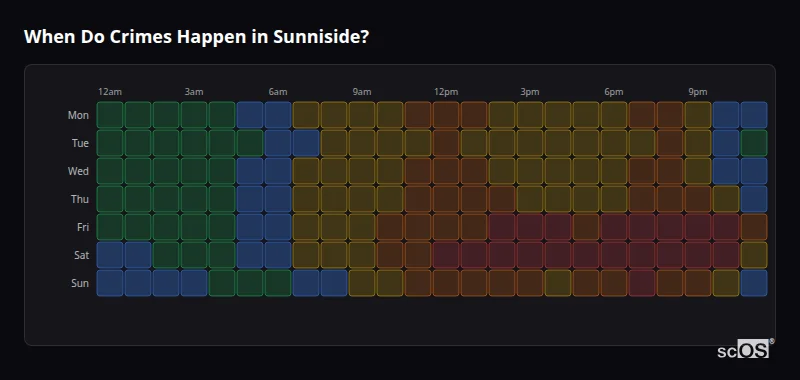Select the blue Wednesday 10pm cell
Screen dimensions: 800x380
[x=726, y=171]
